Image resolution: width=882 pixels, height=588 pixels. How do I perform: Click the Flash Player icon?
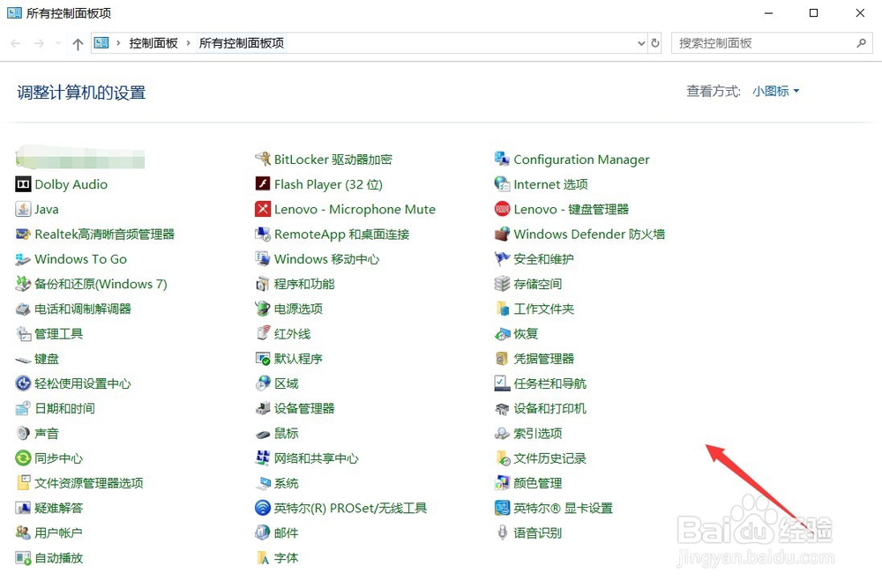click(x=263, y=184)
